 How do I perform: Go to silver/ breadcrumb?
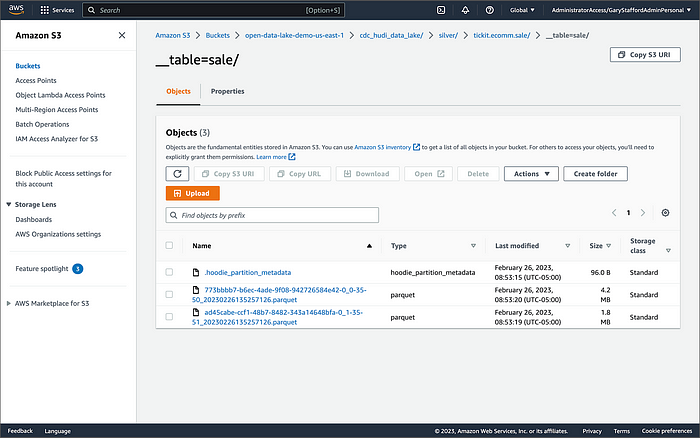[448, 35]
